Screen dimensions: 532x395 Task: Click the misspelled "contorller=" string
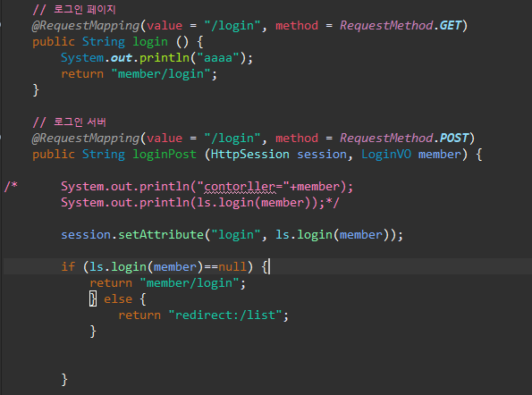pos(243,187)
